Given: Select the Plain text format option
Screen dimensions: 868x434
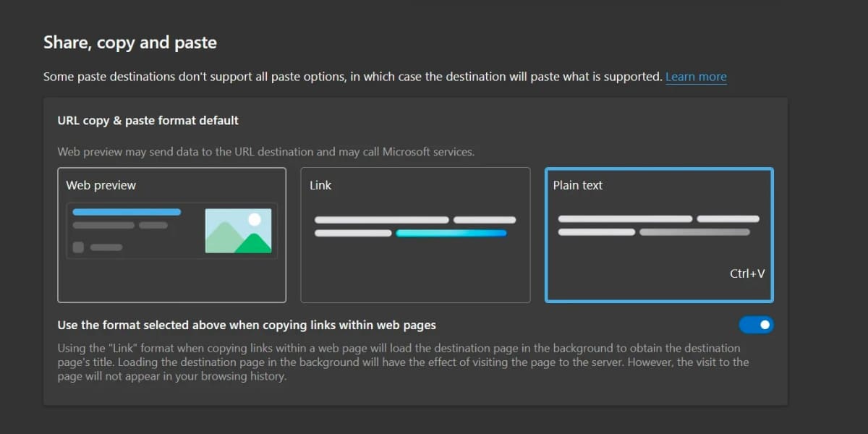Looking at the screenshot, I should coord(659,235).
